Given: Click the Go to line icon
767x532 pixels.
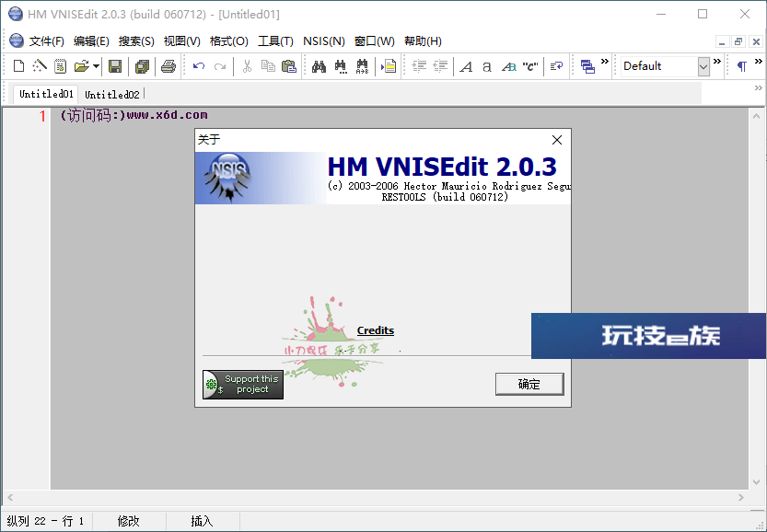Looking at the screenshot, I should 389,66.
